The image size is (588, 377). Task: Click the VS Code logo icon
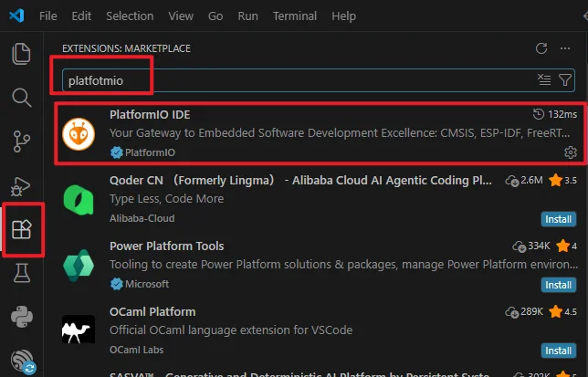(16, 16)
